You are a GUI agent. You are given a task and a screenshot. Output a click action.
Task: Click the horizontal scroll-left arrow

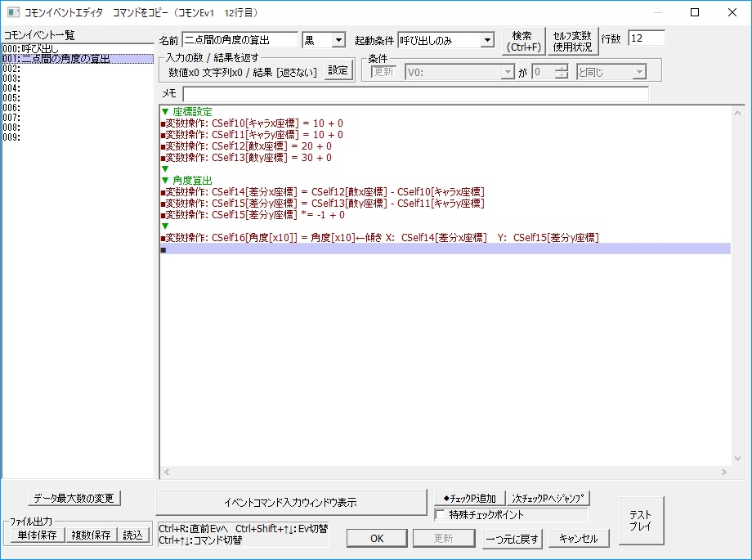point(167,473)
